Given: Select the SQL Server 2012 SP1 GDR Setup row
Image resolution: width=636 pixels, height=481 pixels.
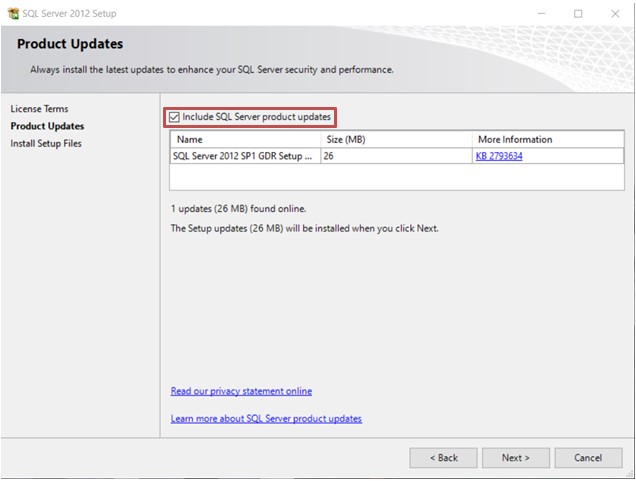Looking at the screenshot, I should 397,156.
